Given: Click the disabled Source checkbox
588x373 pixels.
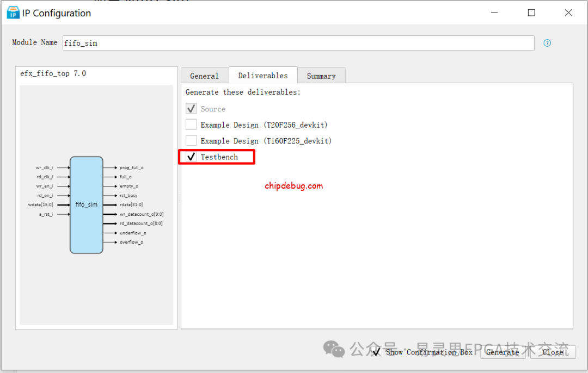Looking at the screenshot, I should [x=191, y=108].
